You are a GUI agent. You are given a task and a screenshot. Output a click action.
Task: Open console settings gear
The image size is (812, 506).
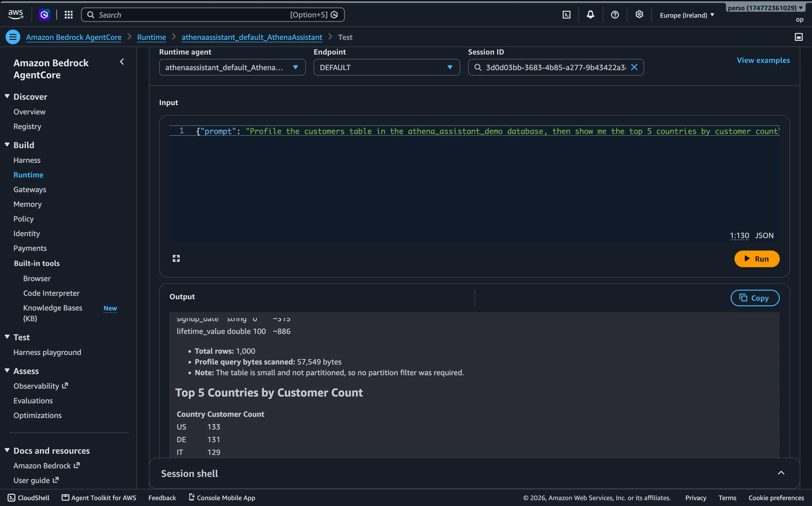tap(639, 15)
